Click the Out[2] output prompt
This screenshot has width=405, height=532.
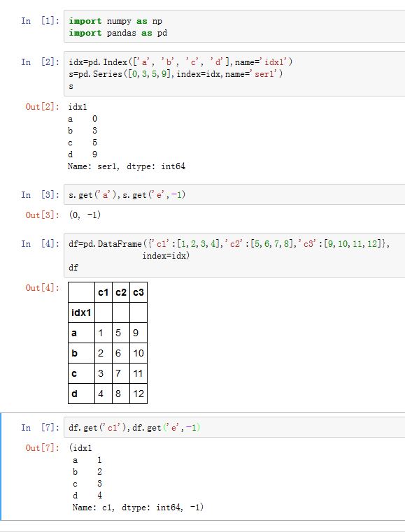43,107
